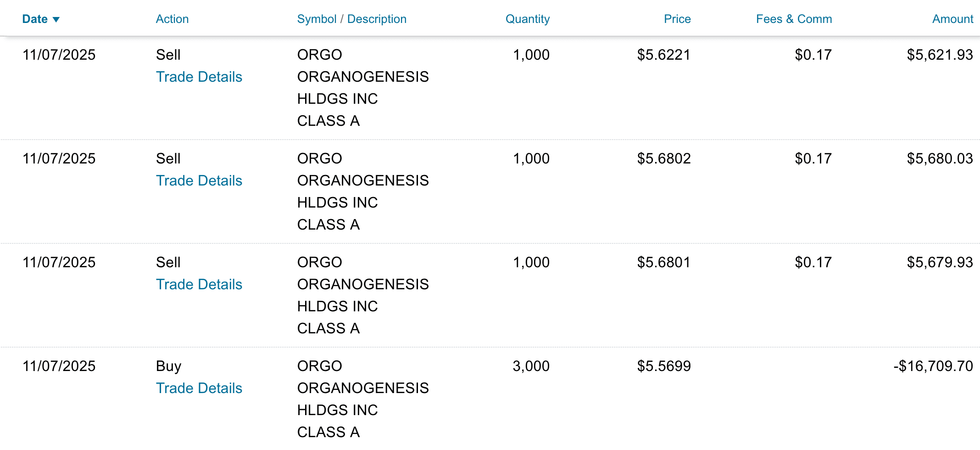
Task: Click the $5,621.93 amount value
Action: click(940, 55)
